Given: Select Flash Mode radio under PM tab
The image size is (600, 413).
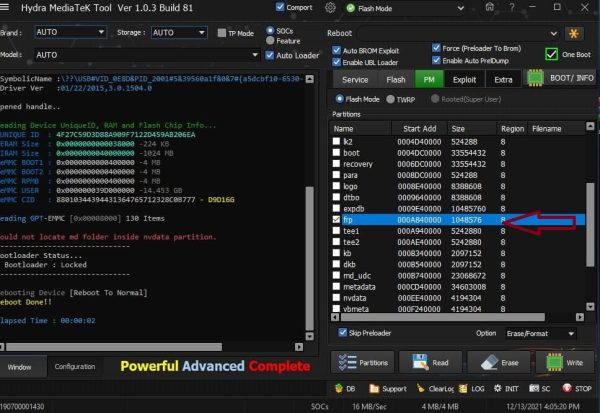Looking at the screenshot, I should tap(339, 99).
